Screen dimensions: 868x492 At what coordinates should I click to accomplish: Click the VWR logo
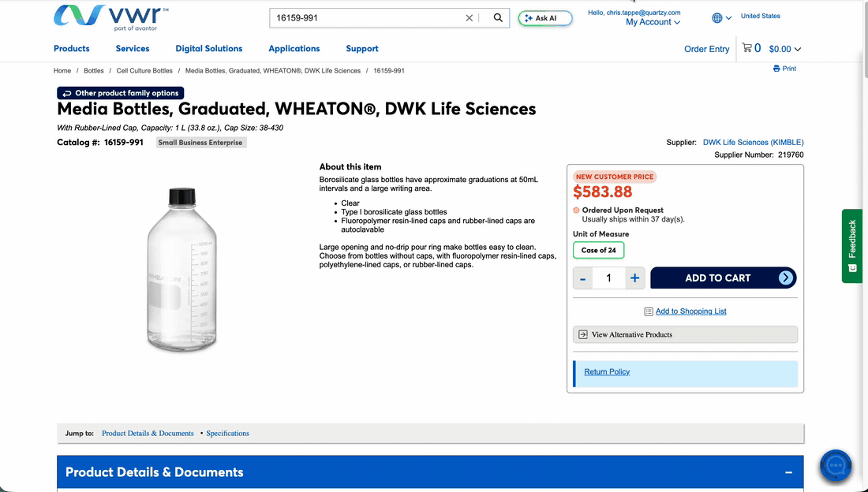(110, 17)
